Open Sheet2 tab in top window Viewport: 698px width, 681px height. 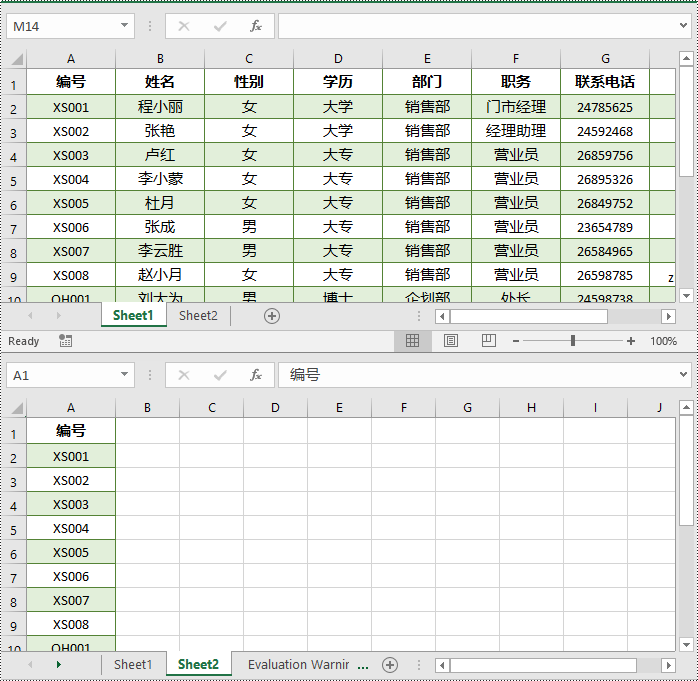point(198,316)
